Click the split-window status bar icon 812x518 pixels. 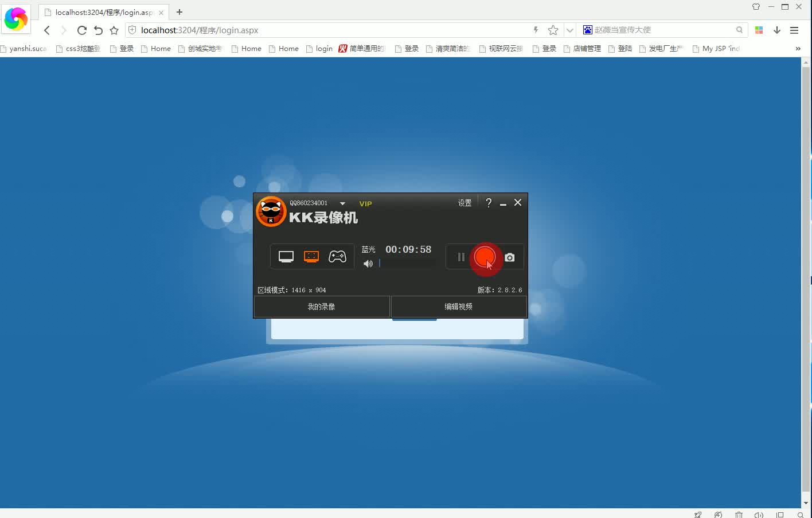coord(780,515)
